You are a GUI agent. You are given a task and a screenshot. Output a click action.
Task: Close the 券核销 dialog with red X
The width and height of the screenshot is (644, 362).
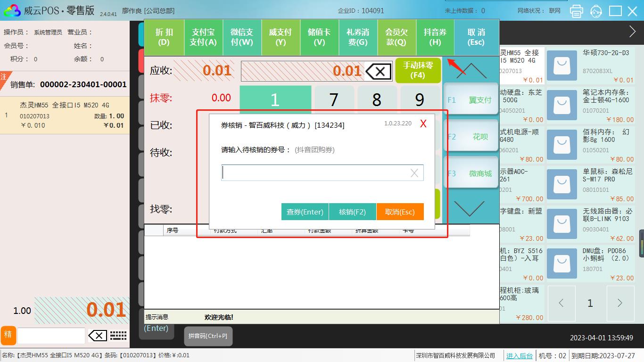pos(423,124)
